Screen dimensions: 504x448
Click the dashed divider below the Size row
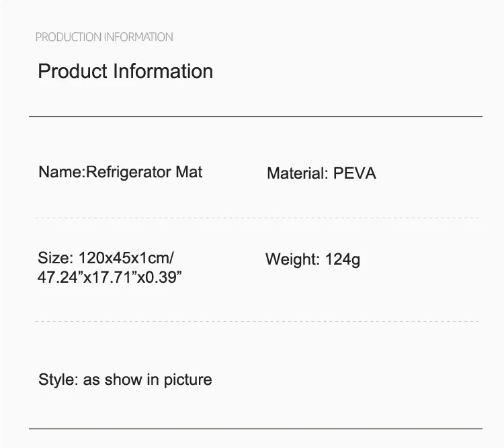coord(255,322)
